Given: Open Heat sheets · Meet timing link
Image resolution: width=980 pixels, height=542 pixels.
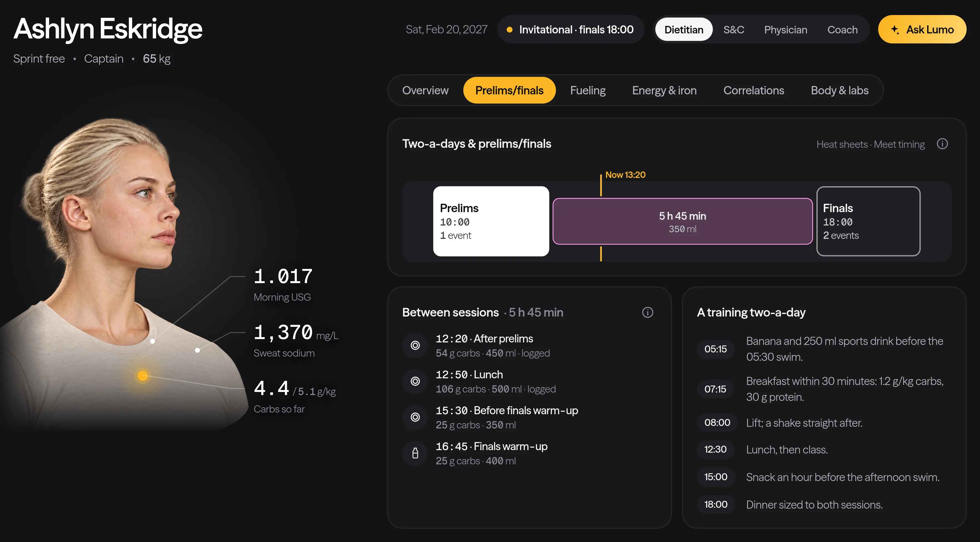Looking at the screenshot, I should 870,144.
